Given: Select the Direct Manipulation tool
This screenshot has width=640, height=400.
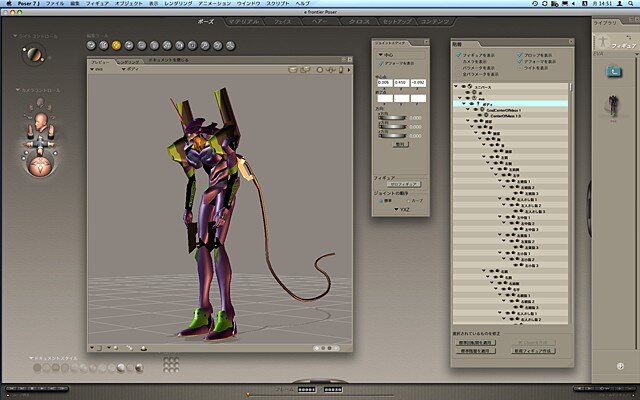Looking at the screenshot, I should pyautogui.click(x=230, y=45).
